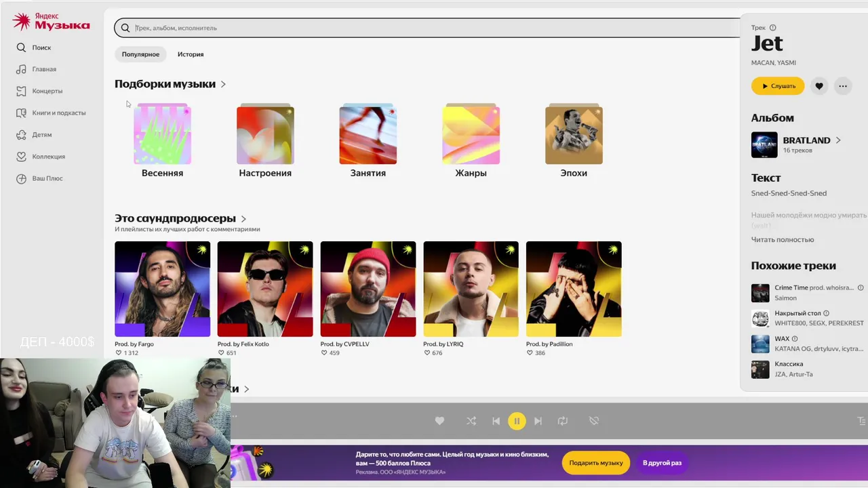868x488 pixels.
Task: Click the WAX track cover
Action: [760, 344]
